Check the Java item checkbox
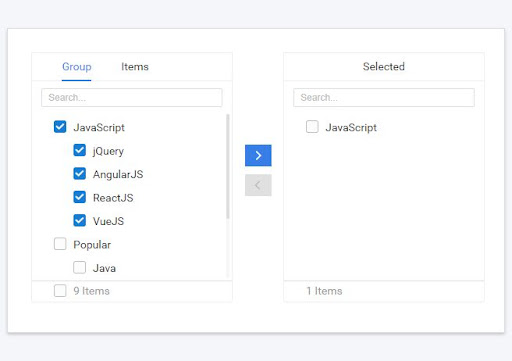 [x=79, y=267]
